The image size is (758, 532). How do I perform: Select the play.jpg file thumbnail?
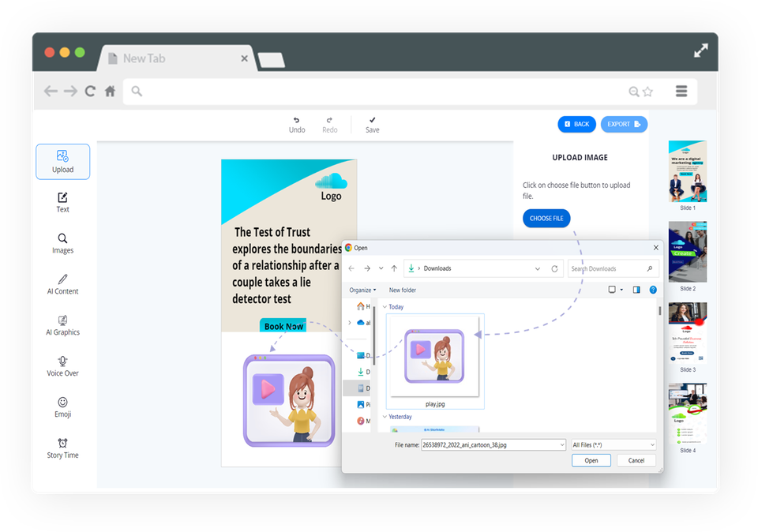[x=435, y=361]
